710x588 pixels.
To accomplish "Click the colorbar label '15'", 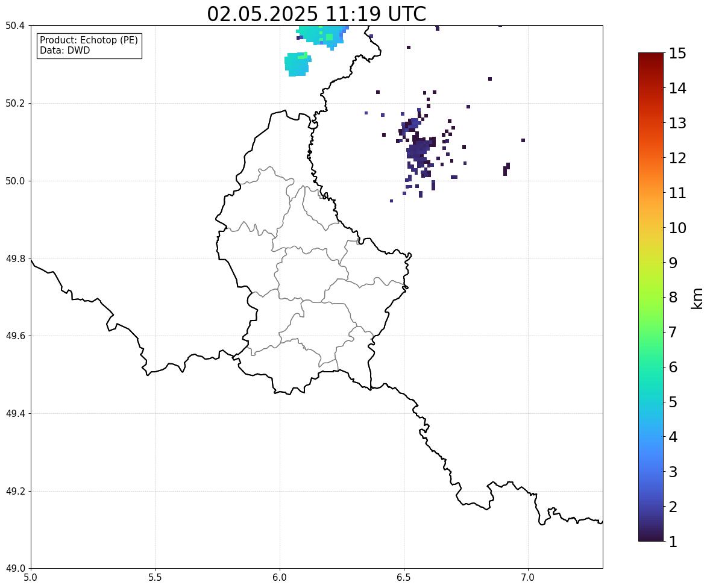I will 677,54.
